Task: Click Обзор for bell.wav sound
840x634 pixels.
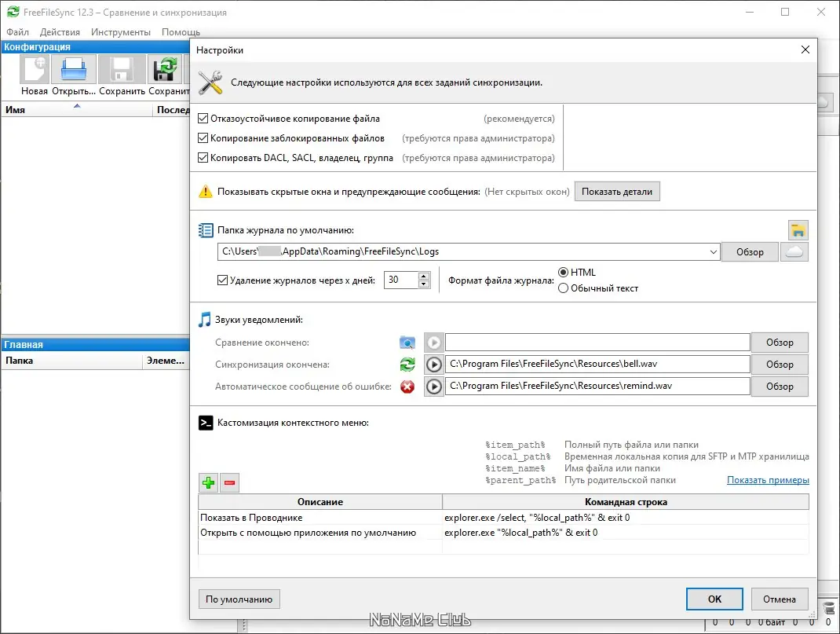Action: (x=780, y=365)
